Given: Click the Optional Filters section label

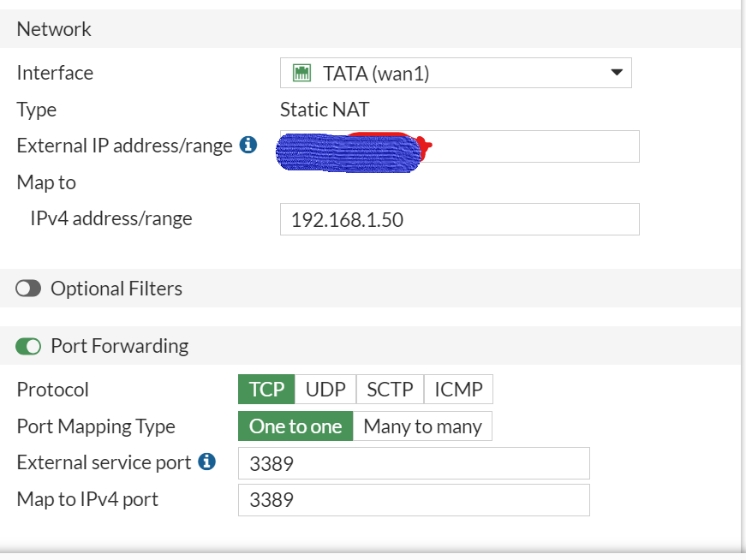Looking at the screenshot, I should pyautogui.click(x=116, y=289).
